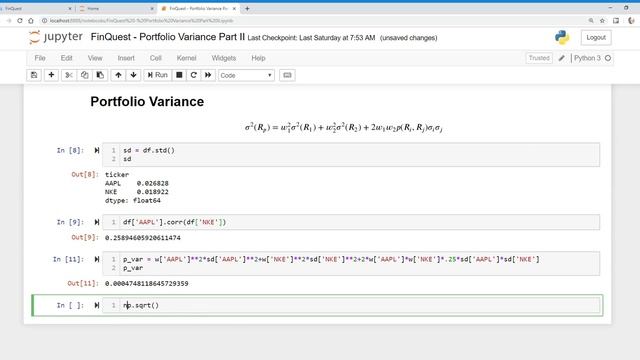Click the browser home icon

coord(31,20)
